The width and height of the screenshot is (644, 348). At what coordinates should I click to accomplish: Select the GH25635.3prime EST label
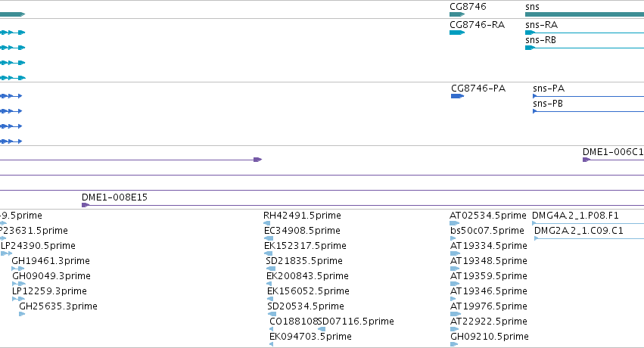pyautogui.click(x=58, y=306)
